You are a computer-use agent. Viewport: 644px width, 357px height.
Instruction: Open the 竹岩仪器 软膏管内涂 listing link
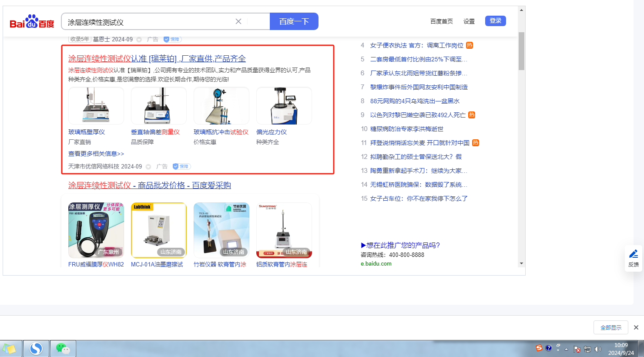point(220,264)
